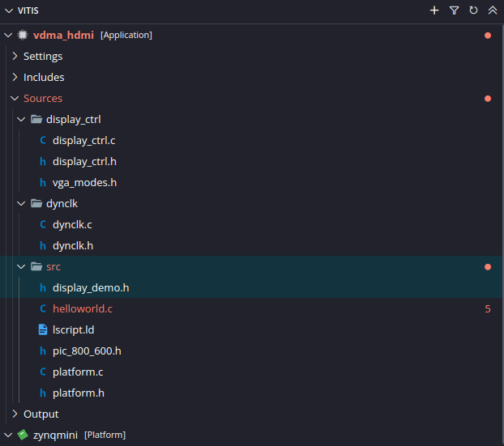The image size is (504, 446).
Task: Collapse the dynclk folder
Action: point(22,204)
